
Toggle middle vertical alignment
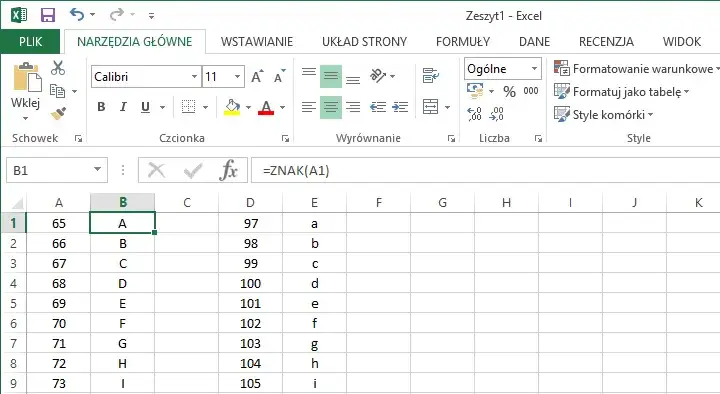[x=331, y=76]
